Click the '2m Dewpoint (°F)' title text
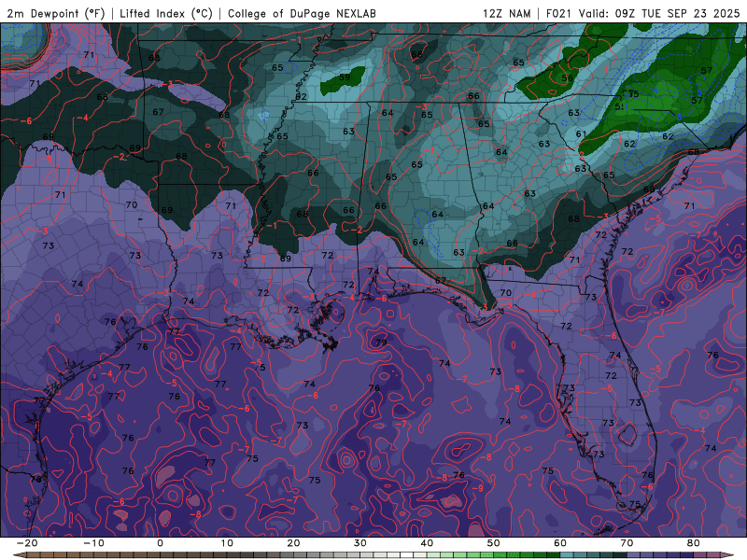747x560 pixels. (56, 14)
